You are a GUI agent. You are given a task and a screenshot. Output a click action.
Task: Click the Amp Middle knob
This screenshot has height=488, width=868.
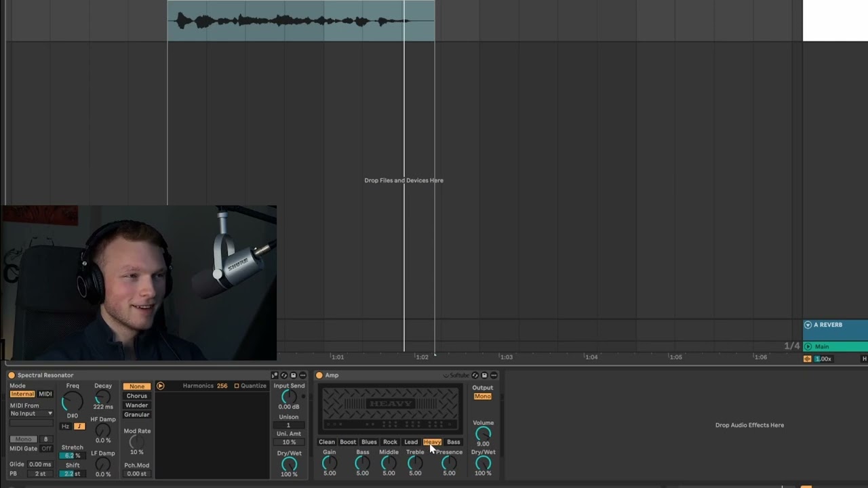coord(389,463)
